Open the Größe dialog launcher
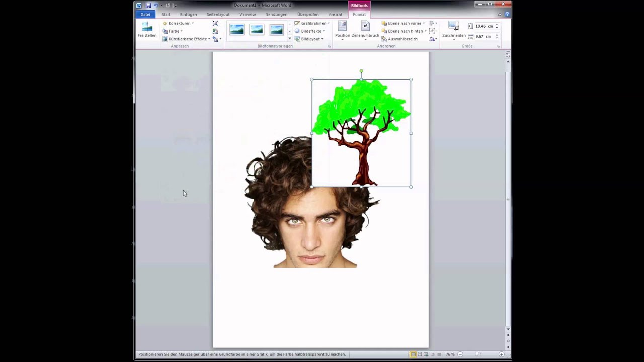Viewport: 644px width, 362px height. tap(498, 46)
